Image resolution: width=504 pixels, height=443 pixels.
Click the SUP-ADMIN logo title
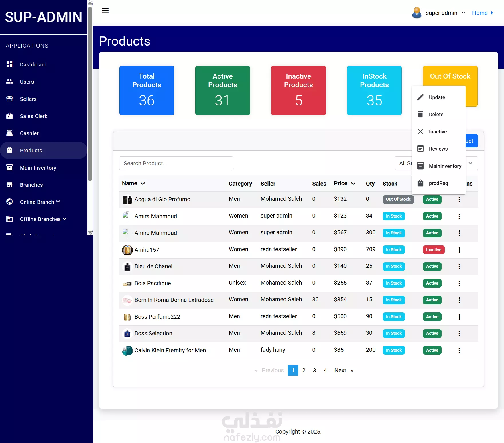(x=44, y=17)
